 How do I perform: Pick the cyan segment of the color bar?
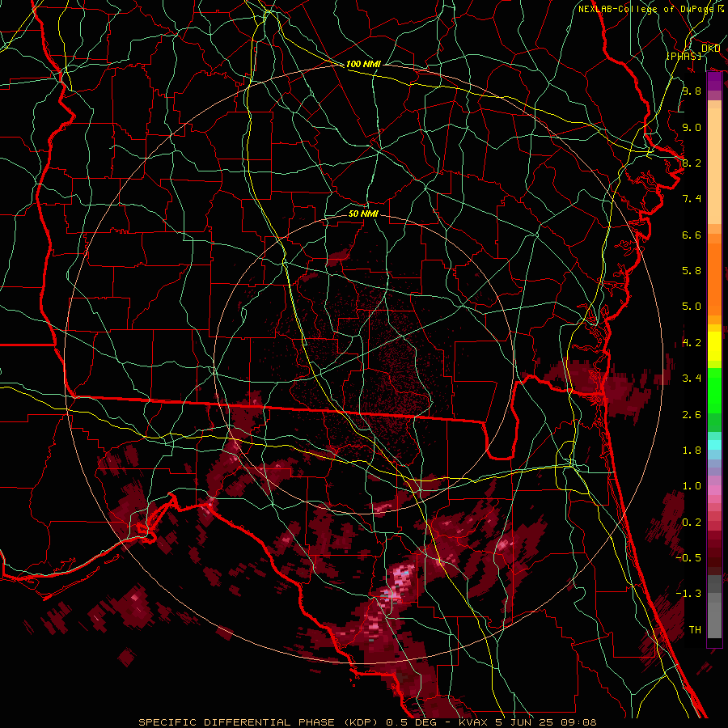[714, 445]
